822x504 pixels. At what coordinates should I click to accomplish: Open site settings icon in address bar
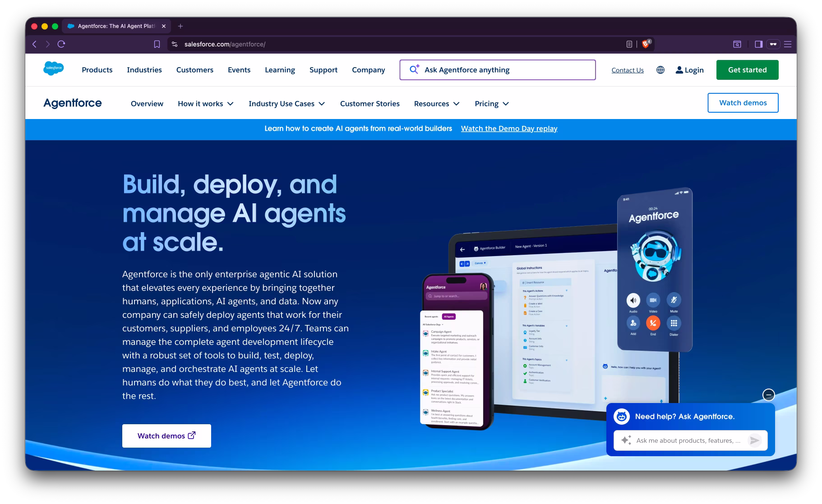(x=175, y=44)
